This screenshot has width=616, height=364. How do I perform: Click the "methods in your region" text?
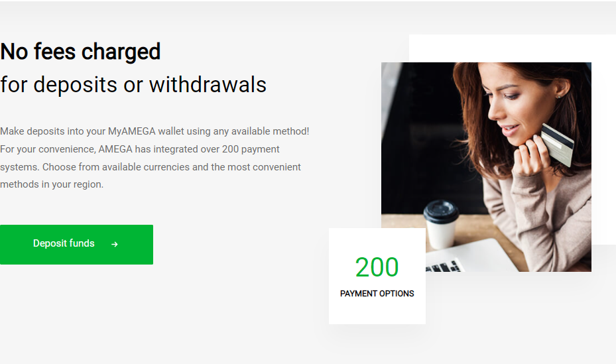click(x=52, y=184)
